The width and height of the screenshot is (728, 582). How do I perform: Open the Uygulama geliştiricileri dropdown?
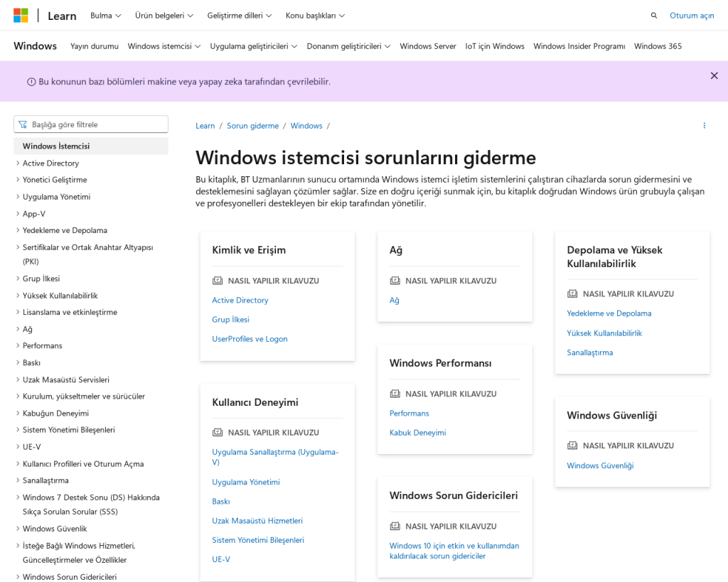254,46
